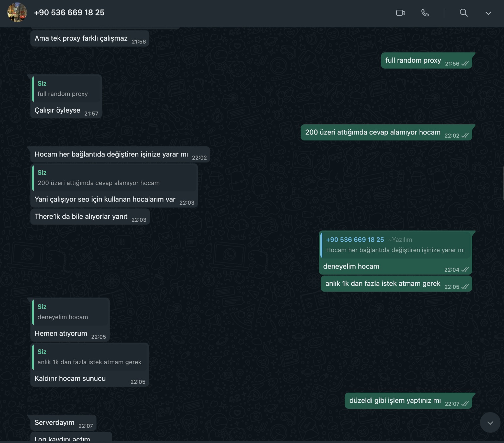The height and width of the screenshot is (443, 504).
Task: Open search within this chat
Action: [x=464, y=13]
